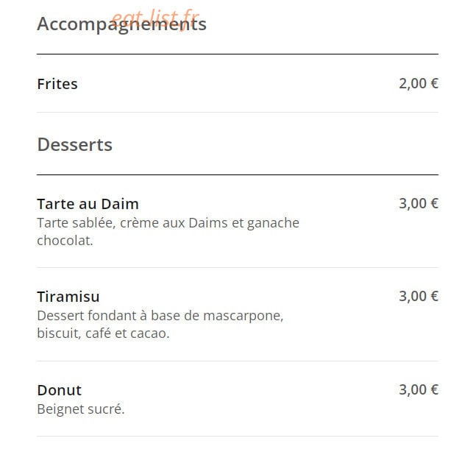Select the Tarte au Daim item title

[88, 204]
